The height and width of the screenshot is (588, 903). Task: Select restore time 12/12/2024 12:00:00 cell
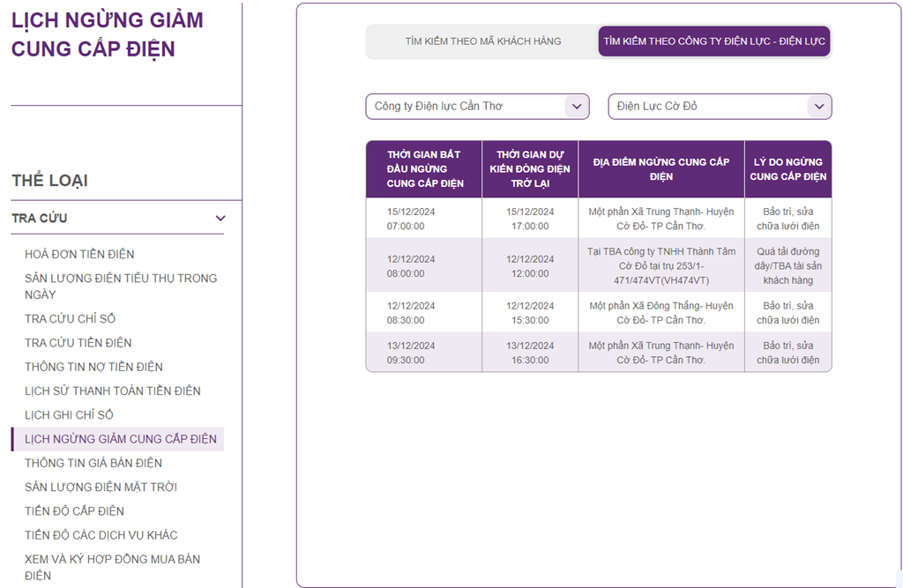tap(530, 266)
